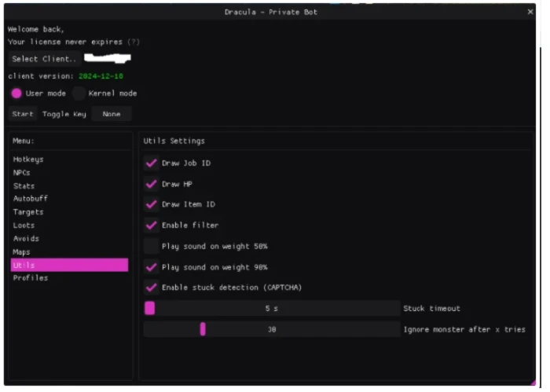550x392 pixels.
Task: Open the Hotkeys menu section
Action: pyautogui.click(x=28, y=159)
